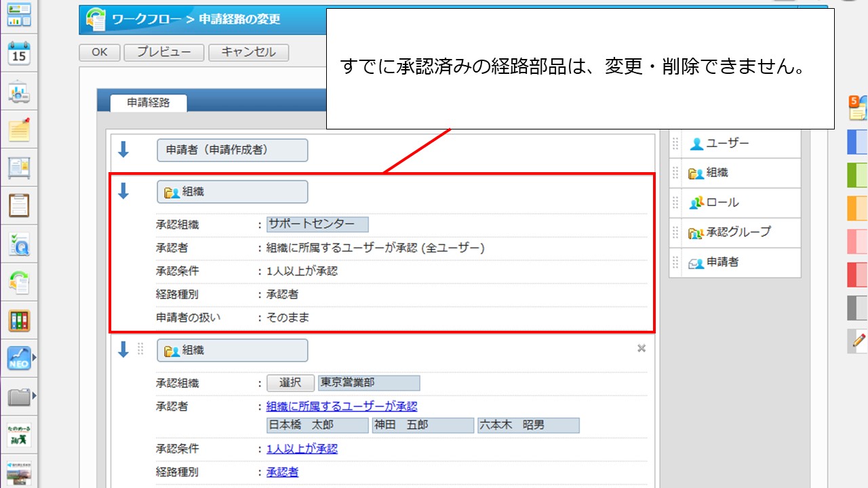The height and width of the screenshot is (488, 868).
Task: Choose the gray sticky note color
Action: coord(858,308)
